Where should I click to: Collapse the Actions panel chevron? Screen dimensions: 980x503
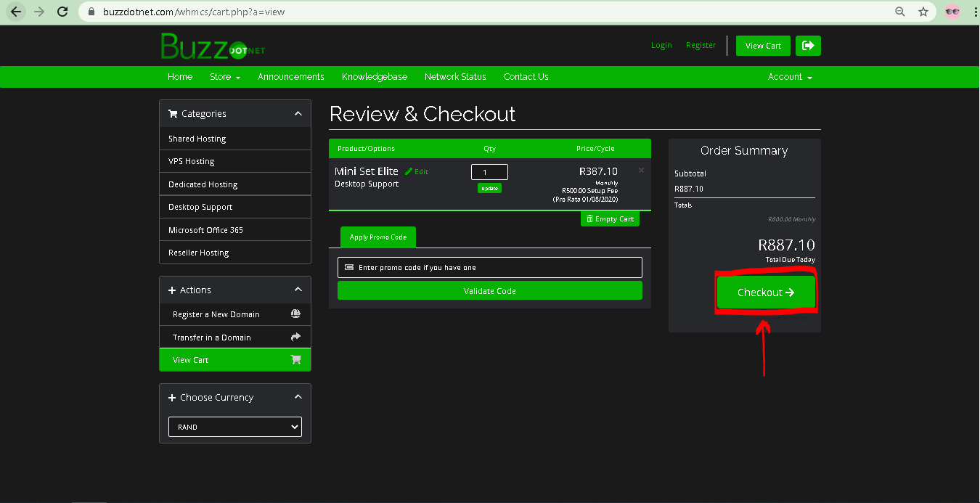click(298, 290)
